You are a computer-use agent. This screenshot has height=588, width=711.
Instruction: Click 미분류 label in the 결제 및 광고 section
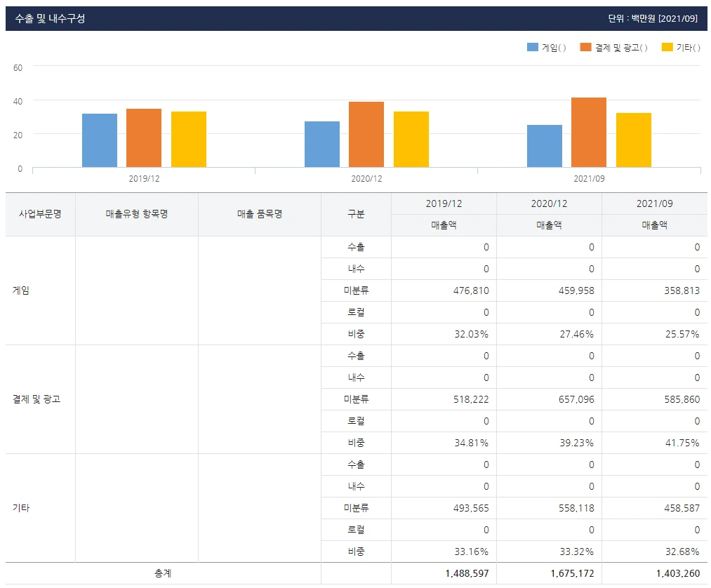[x=356, y=399]
